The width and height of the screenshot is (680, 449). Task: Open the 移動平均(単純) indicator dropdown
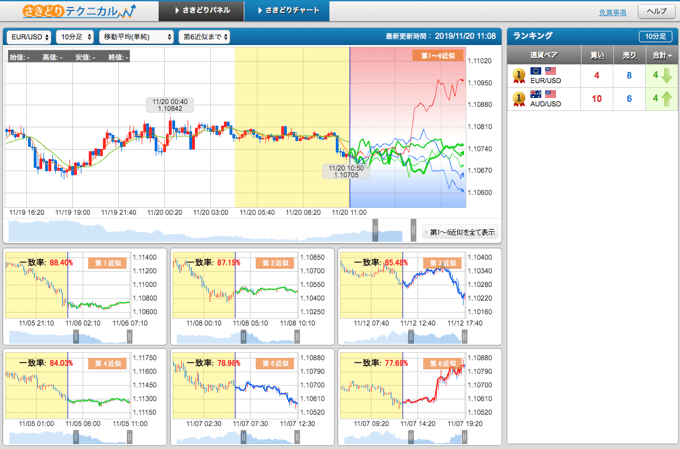[x=136, y=37]
